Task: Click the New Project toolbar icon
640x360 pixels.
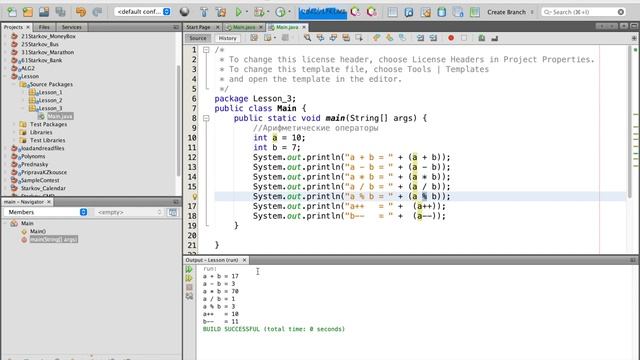Action: 28,12
